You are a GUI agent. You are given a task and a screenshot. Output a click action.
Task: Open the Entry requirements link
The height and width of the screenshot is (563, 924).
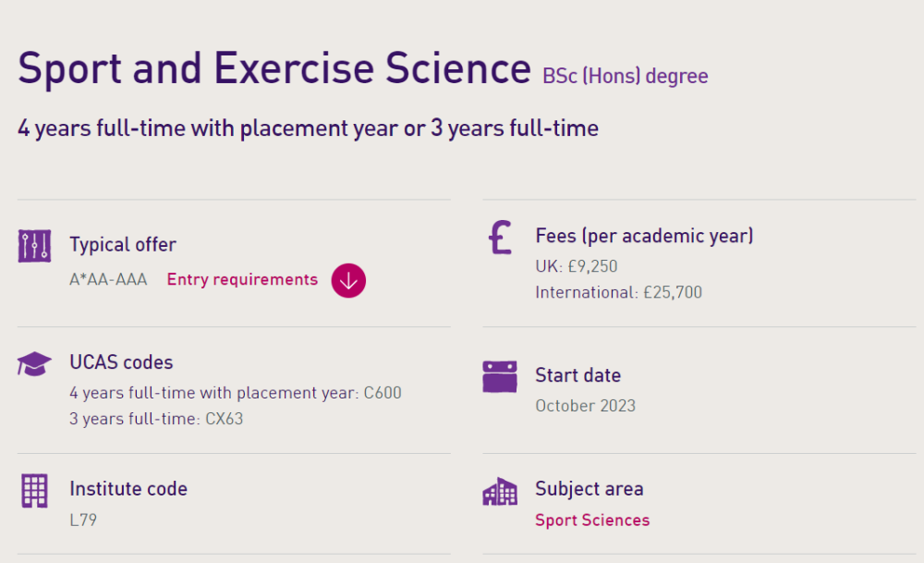pyautogui.click(x=242, y=279)
